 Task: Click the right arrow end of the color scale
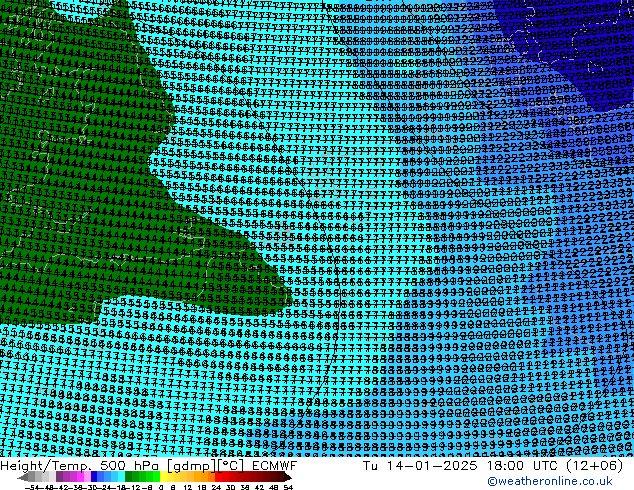287,477
